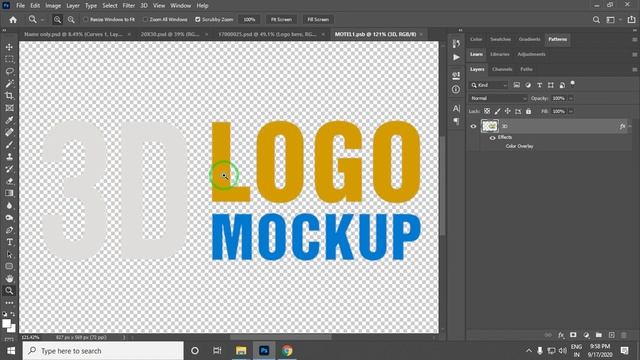This screenshot has width=640, height=360.
Task: Toggle lock all padlock
Action: [x=529, y=111]
